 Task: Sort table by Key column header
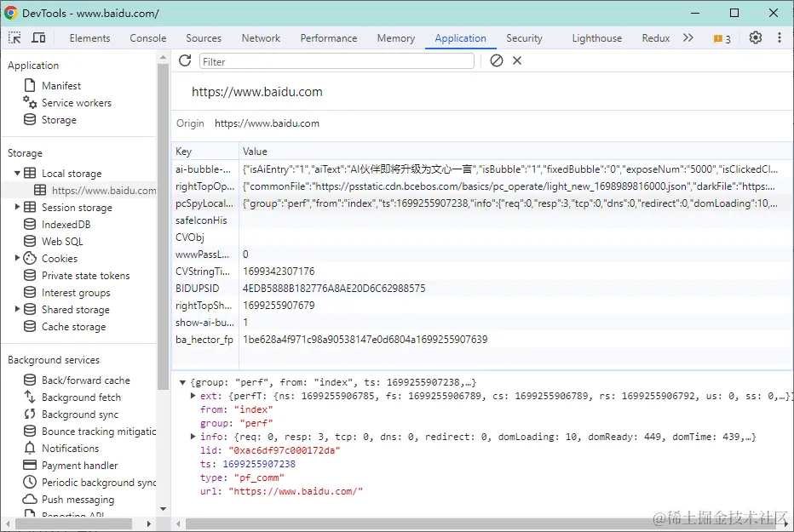point(205,152)
